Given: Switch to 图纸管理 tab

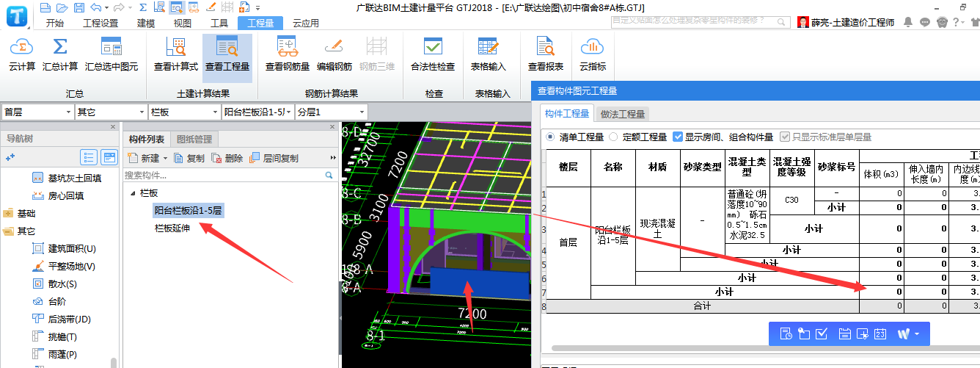Looking at the screenshot, I should 194,140.
